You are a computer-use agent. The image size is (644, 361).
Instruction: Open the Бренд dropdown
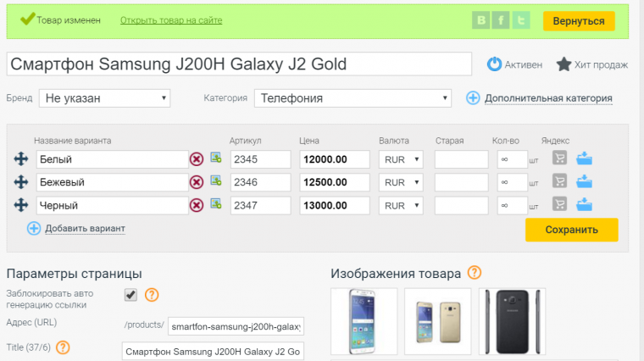coord(104,98)
